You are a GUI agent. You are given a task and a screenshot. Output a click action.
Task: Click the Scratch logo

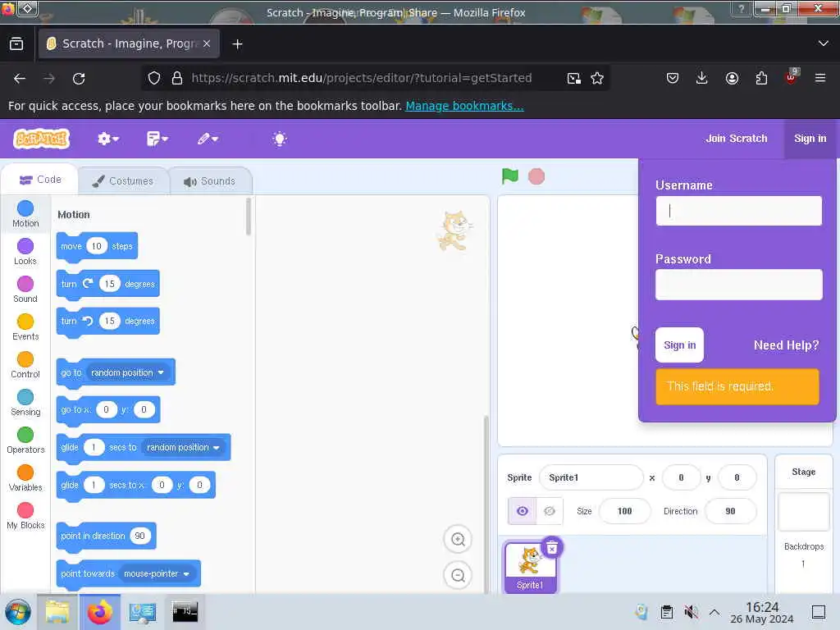(41, 139)
